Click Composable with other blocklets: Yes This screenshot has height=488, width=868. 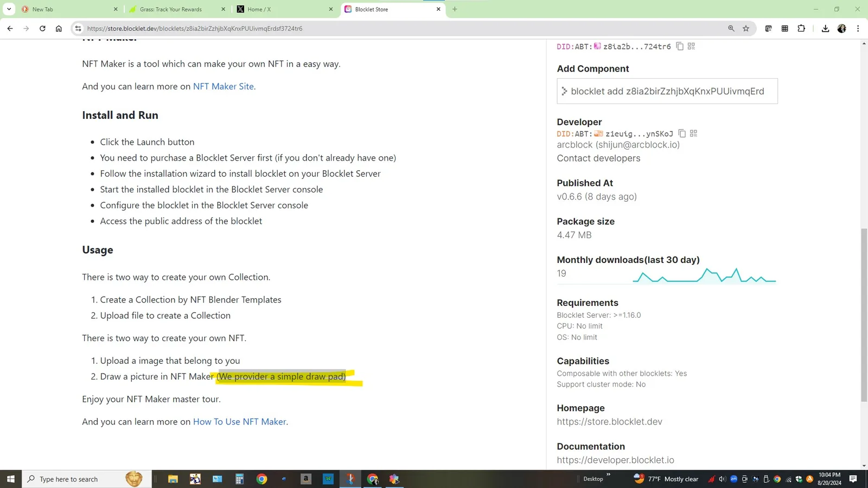pos(622,373)
